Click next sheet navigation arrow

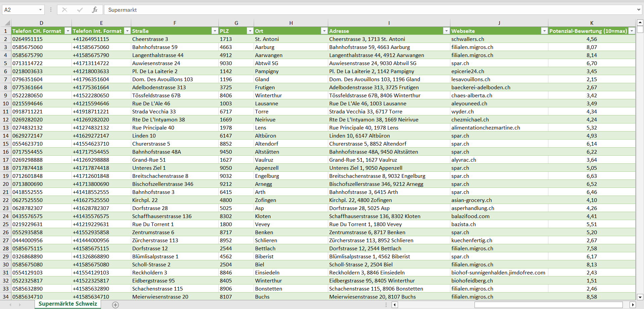(20, 305)
